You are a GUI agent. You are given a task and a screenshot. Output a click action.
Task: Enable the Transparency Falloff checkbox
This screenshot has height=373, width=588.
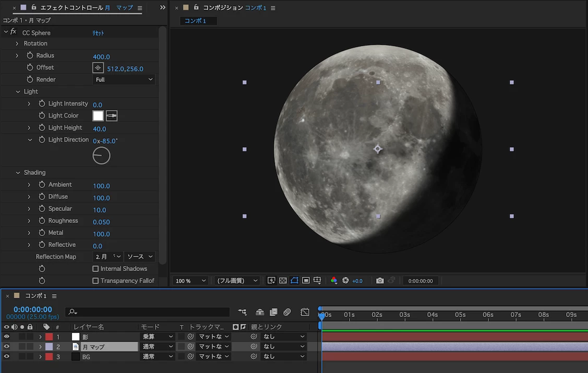(95, 281)
